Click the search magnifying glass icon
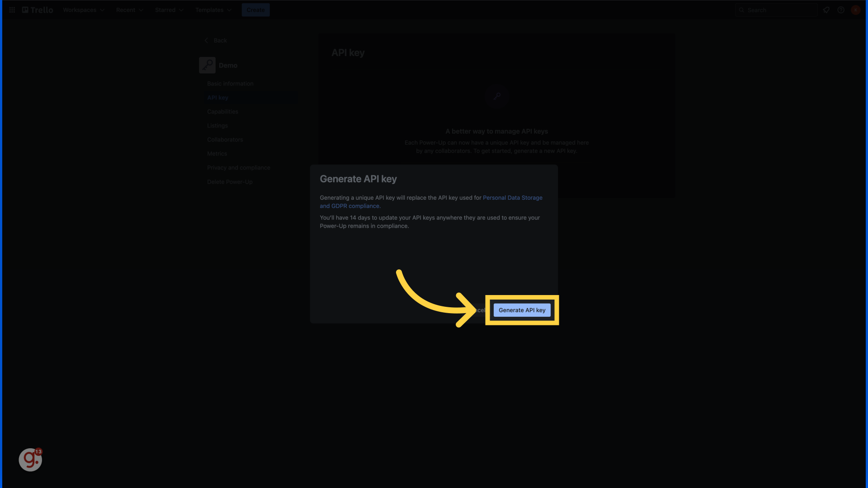 coord(741,9)
